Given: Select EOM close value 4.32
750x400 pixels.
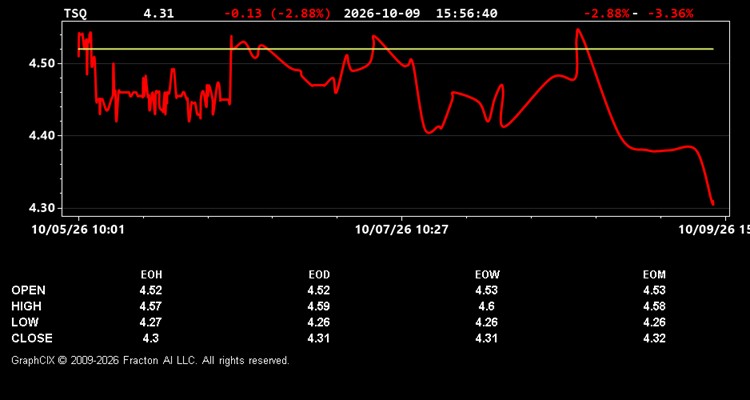Looking at the screenshot, I should 654,338.
